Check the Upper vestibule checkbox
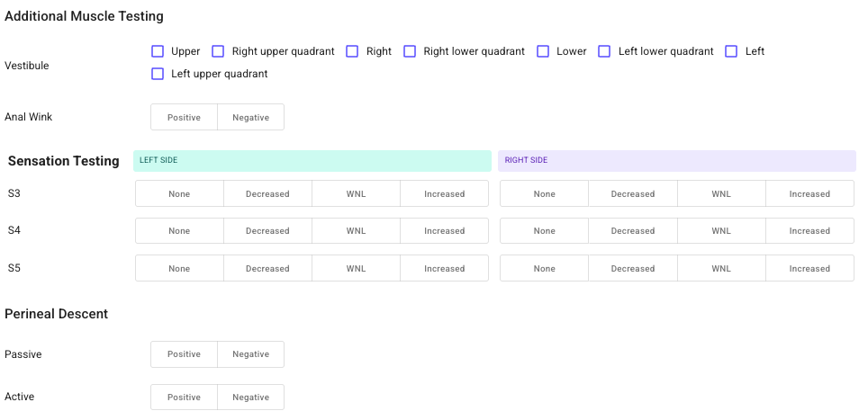Screen dimensions: 868x420 [158, 51]
